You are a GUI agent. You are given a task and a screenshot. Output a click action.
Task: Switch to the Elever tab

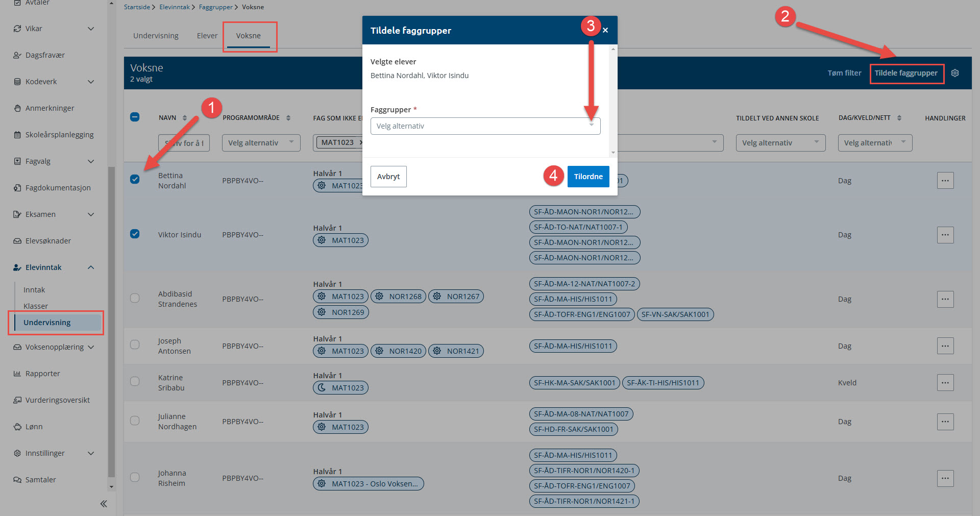point(207,36)
